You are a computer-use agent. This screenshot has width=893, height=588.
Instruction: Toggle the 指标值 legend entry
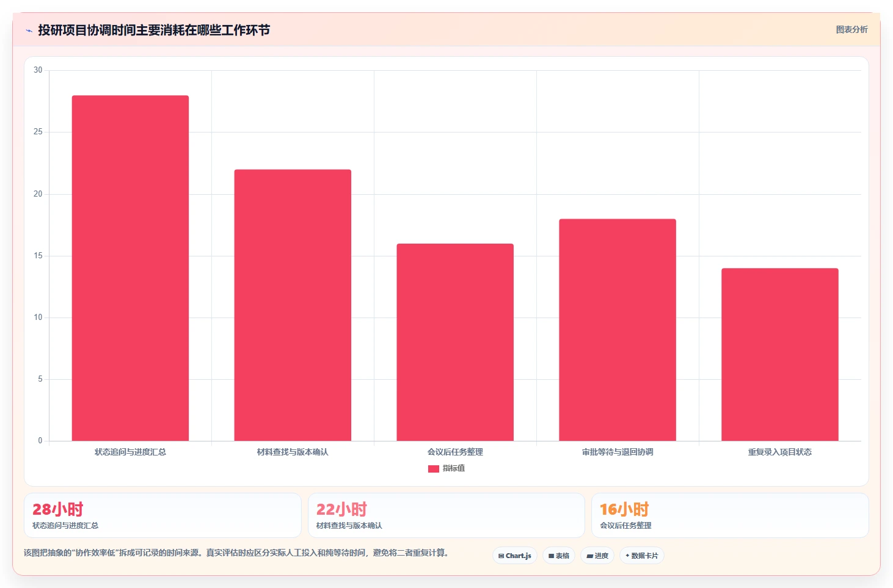click(x=447, y=468)
